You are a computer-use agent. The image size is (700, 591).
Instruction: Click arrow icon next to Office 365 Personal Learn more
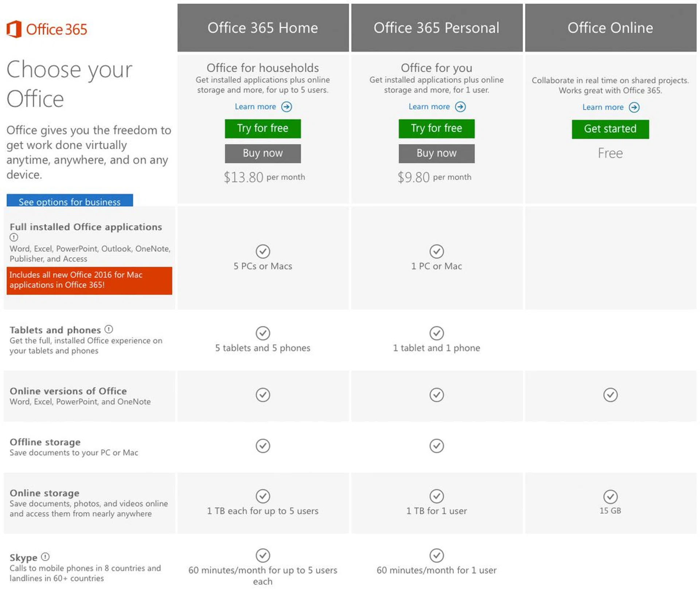(x=460, y=107)
